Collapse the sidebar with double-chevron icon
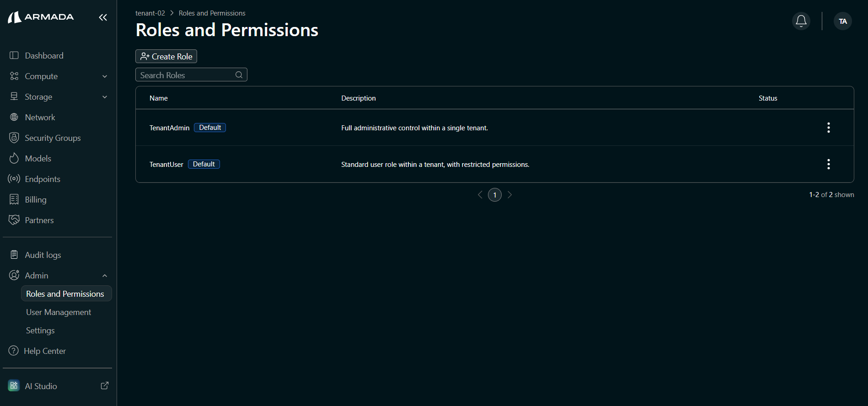Viewport: 868px width, 406px height. tap(103, 17)
